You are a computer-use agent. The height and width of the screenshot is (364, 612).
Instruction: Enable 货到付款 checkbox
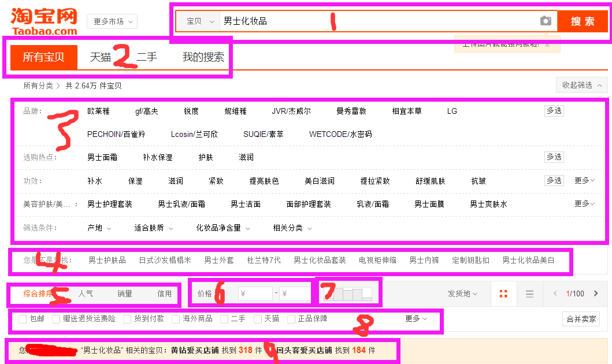pos(127,319)
